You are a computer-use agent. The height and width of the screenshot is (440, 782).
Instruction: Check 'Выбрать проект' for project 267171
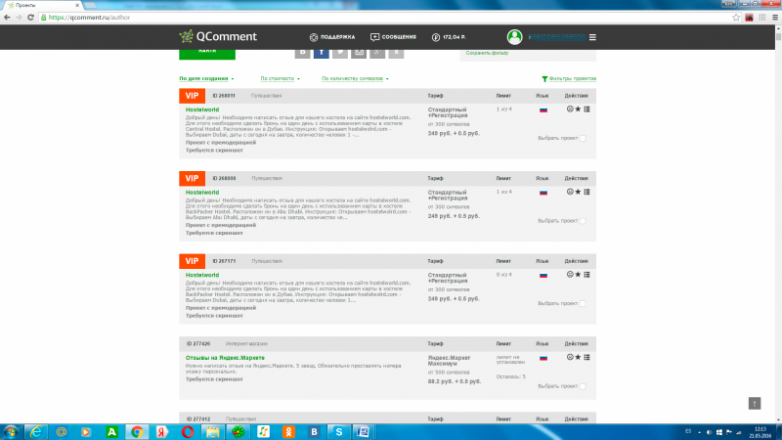pos(583,304)
